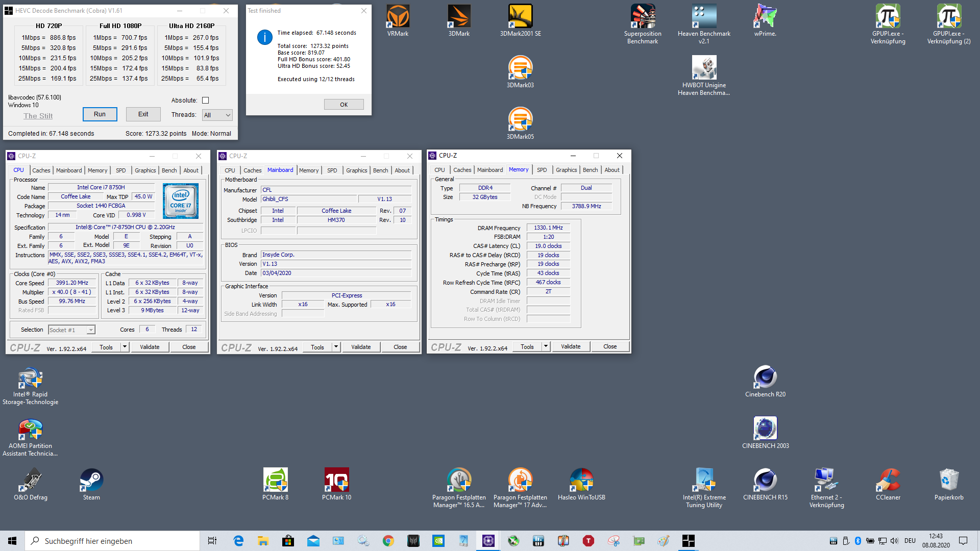Click the taskbar clock showing 12:43
Screen dimensions: 980x551
pyautogui.click(x=936, y=541)
